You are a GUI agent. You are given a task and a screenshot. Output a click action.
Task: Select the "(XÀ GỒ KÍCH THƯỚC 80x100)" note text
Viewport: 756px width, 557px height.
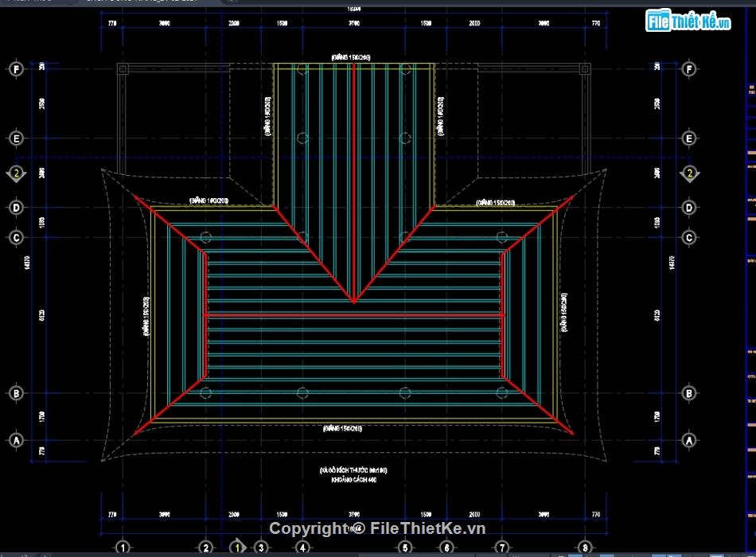353,469
